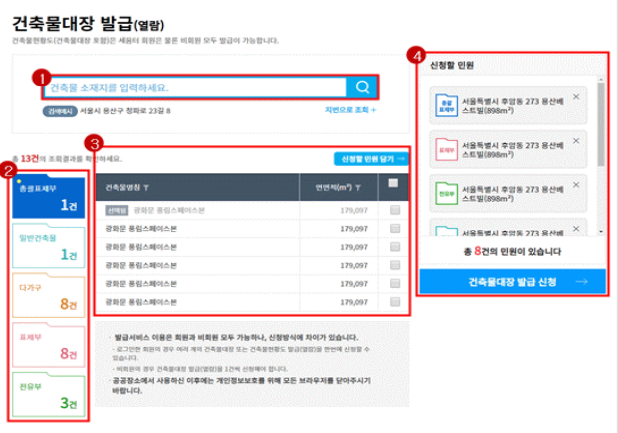The width and height of the screenshot is (618, 433).
Task: Click the scroll-up arrow in 신청할 민원 list
Action: point(601,80)
